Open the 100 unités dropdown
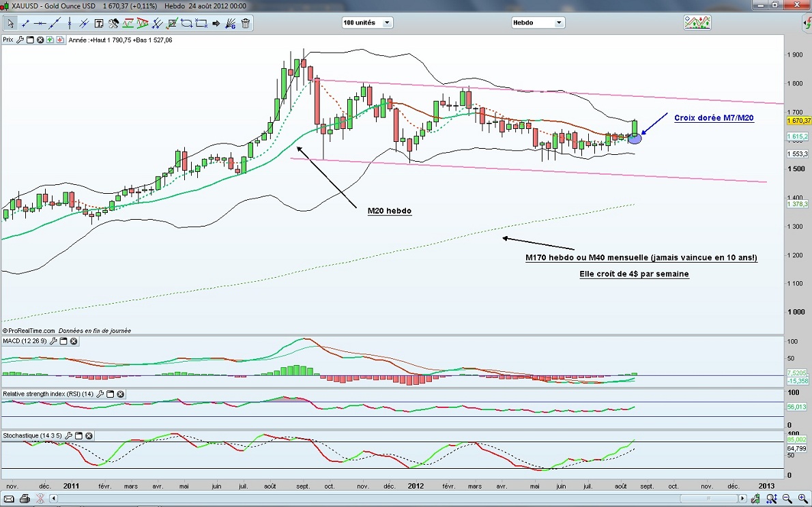812x507 pixels. point(367,23)
